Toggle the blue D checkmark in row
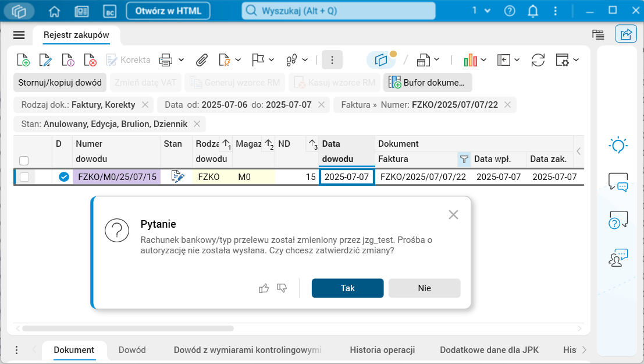This screenshot has height=364, width=644. [63, 177]
